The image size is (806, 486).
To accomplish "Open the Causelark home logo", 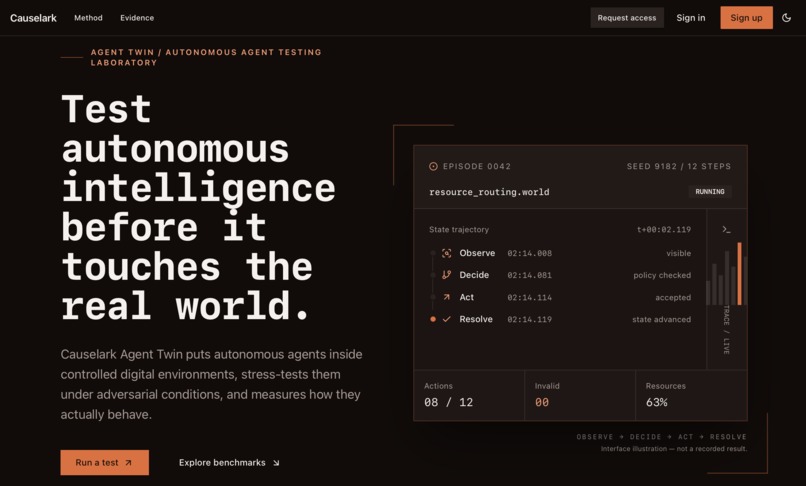I will pyautogui.click(x=33, y=18).
